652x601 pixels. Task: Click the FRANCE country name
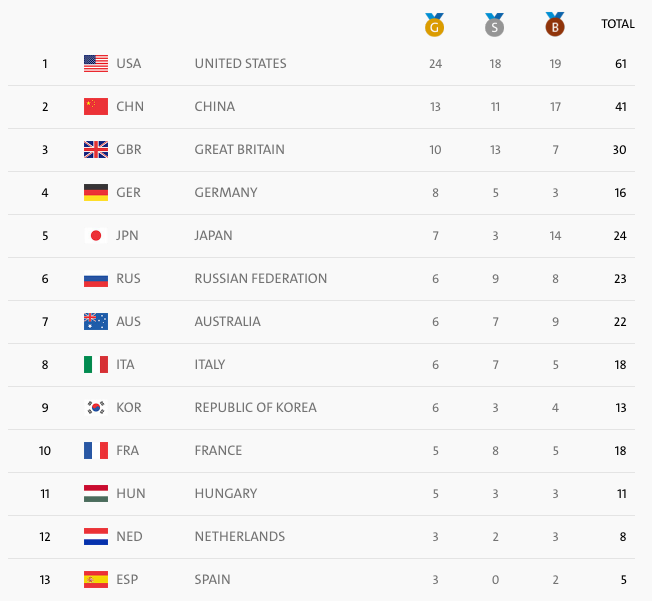[x=218, y=451]
